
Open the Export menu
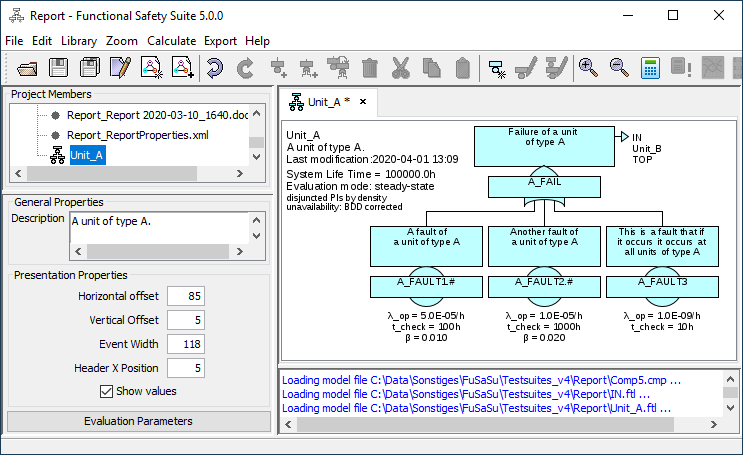[x=220, y=41]
